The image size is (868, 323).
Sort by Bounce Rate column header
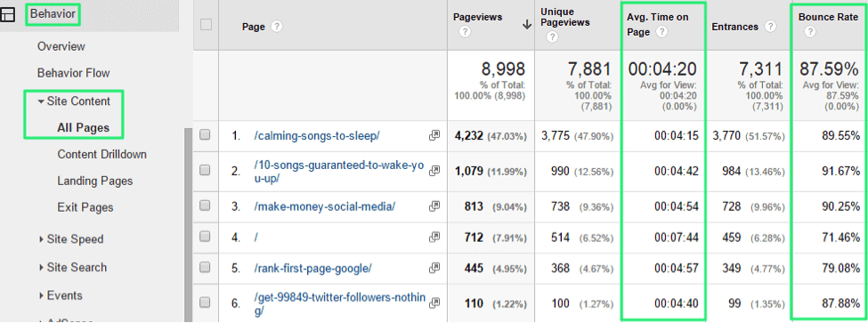pos(828,17)
